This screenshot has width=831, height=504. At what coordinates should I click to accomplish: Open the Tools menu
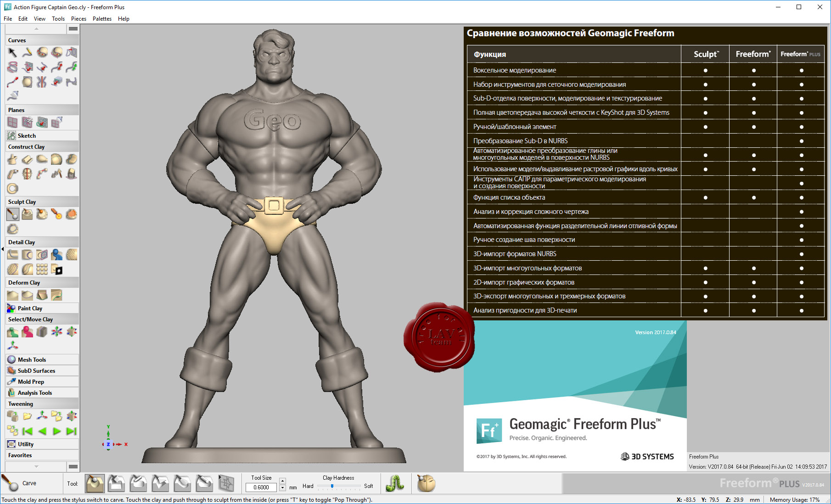point(58,19)
